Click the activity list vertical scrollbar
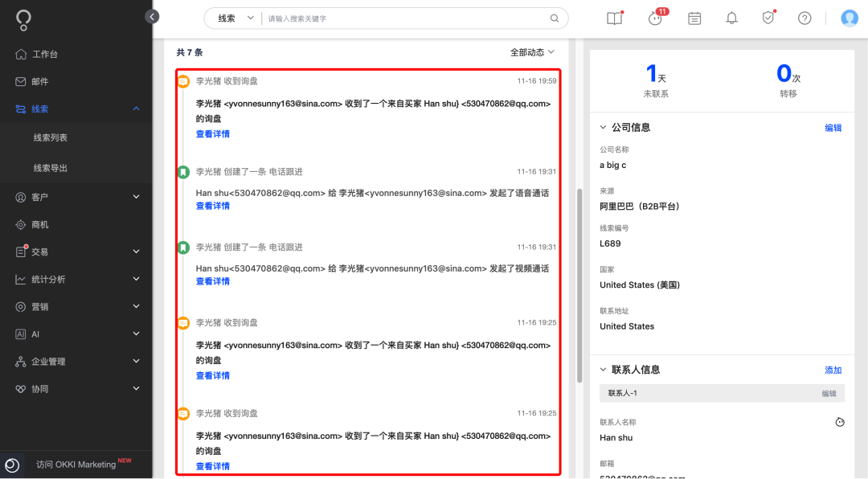Viewport: 868px width, 479px height. [x=579, y=285]
